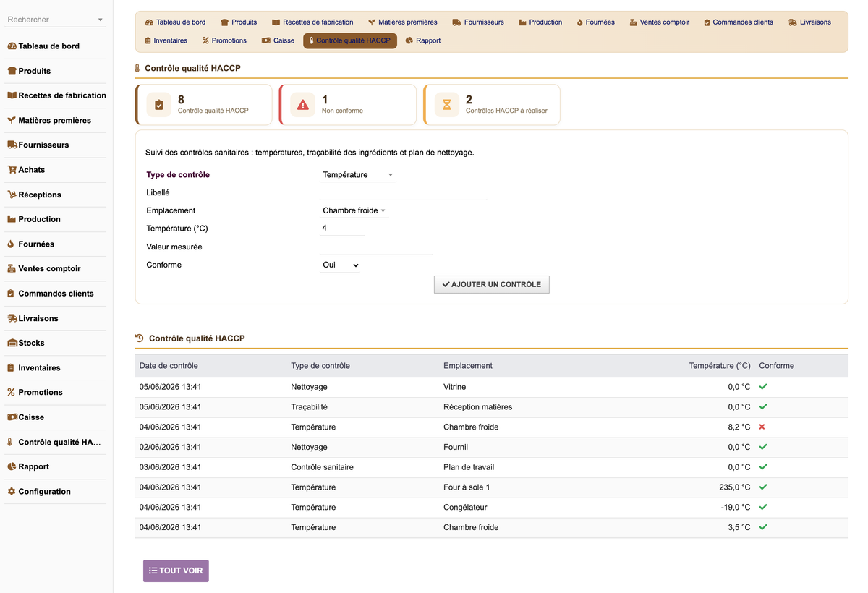Click the Valeur mesurée input field

(376, 247)
